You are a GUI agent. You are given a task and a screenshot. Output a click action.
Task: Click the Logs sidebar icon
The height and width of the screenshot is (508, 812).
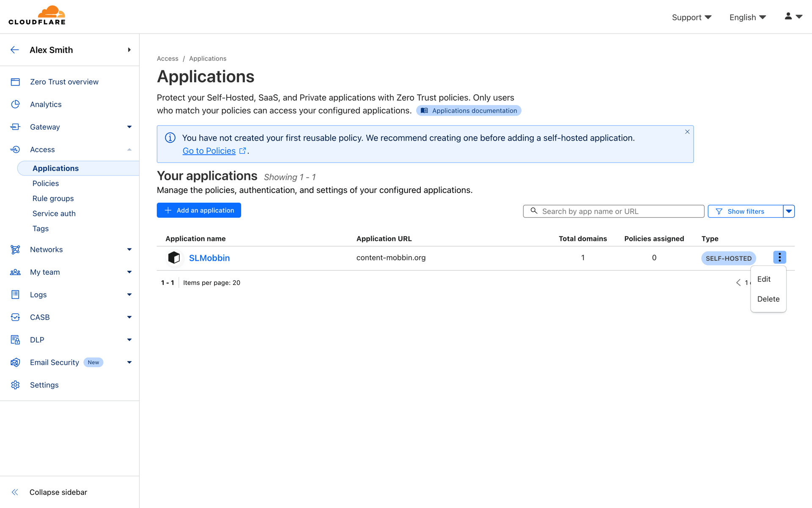tap(15, 295)
